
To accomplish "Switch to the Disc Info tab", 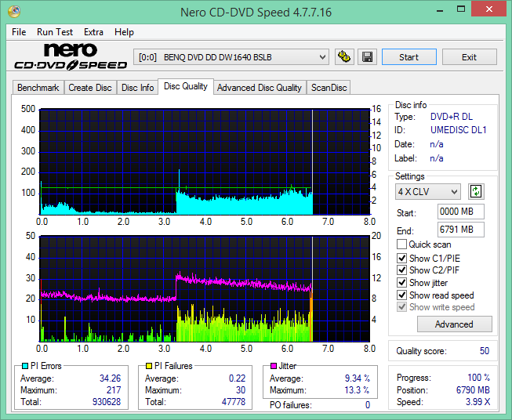I will 137,88.
